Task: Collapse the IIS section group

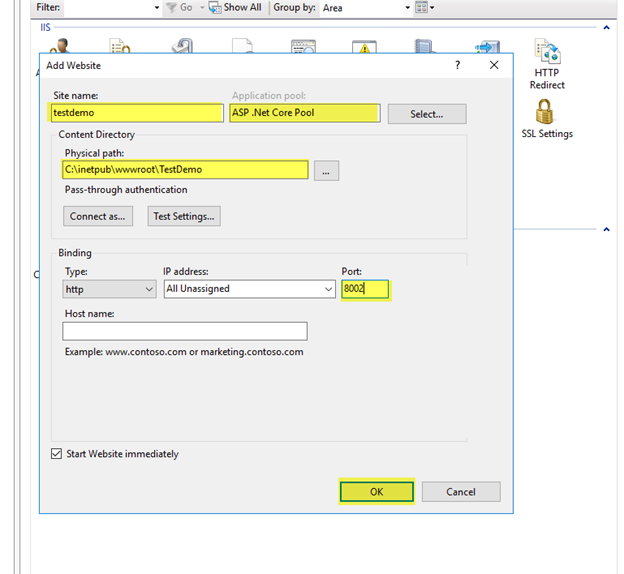Action: coord(607,28)
